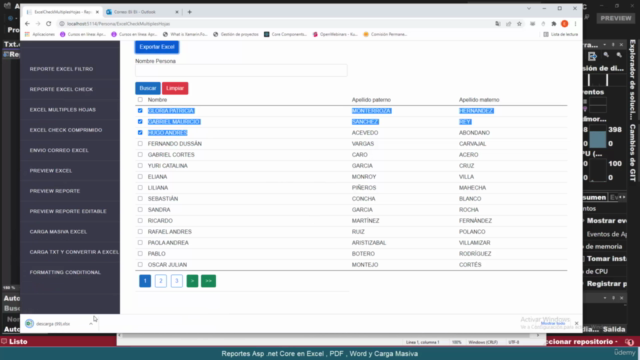
Task: Uncheck the GABRIEL MAURICIO row checkbox
Action: coord(140,122)
